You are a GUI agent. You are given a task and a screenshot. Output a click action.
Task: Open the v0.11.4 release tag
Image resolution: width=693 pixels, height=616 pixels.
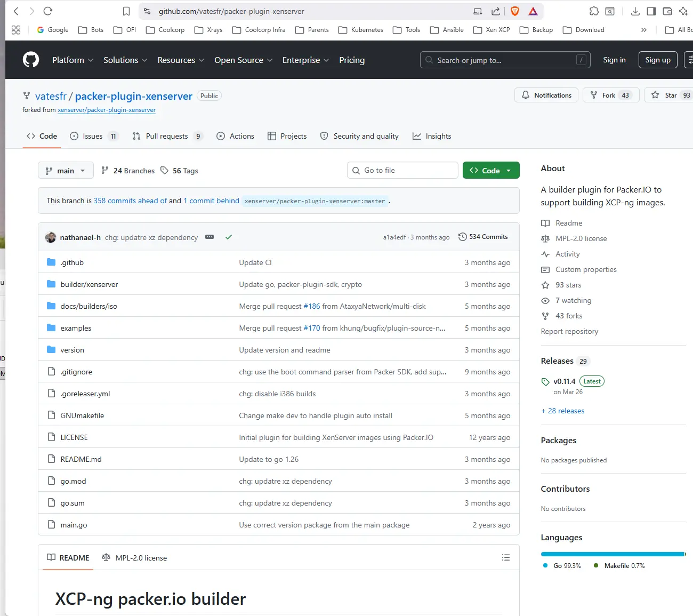tap(565, 381)
